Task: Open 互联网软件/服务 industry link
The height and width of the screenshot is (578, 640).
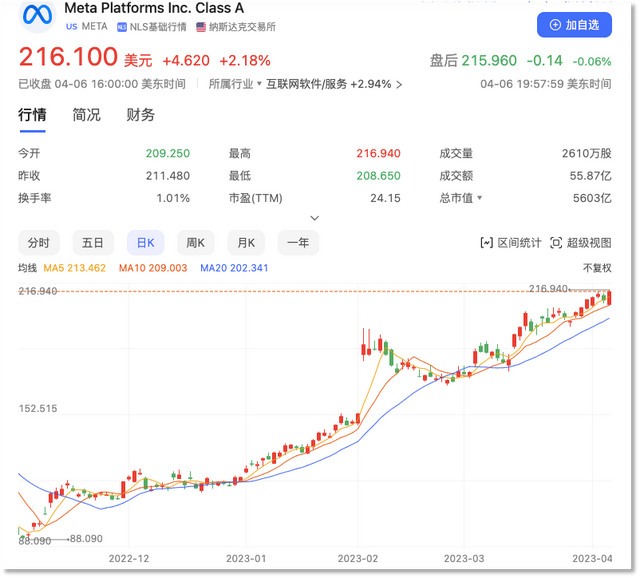Action: click(306, 84)
